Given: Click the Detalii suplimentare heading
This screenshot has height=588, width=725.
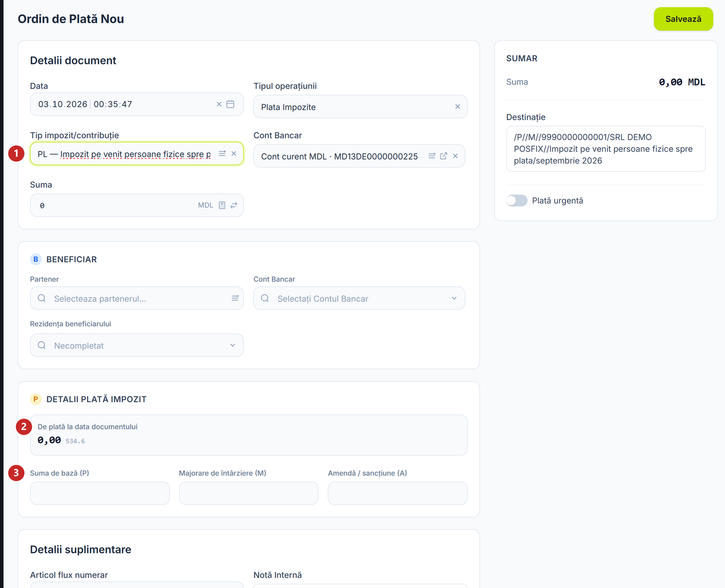Looking at the screenshot, I should pos(81,549).
